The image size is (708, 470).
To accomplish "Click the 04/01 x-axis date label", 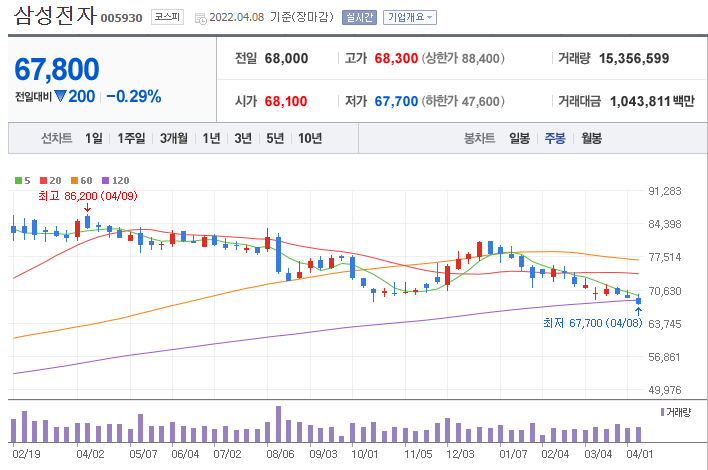I will 640,454.
